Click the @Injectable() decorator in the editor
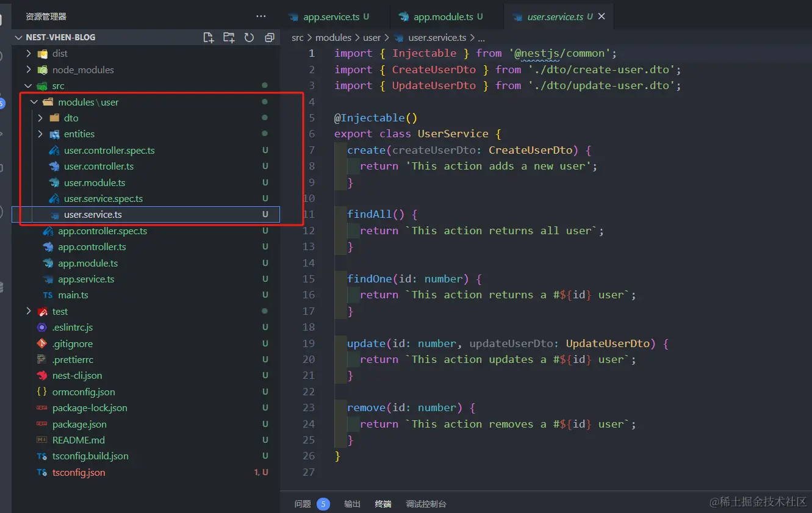The height and width of the screenshot is (513, 812). pos(376,118)
